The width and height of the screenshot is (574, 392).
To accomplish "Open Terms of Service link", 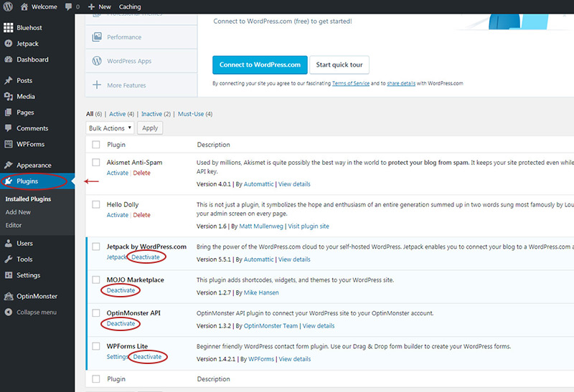I will [x=351, y=83].
